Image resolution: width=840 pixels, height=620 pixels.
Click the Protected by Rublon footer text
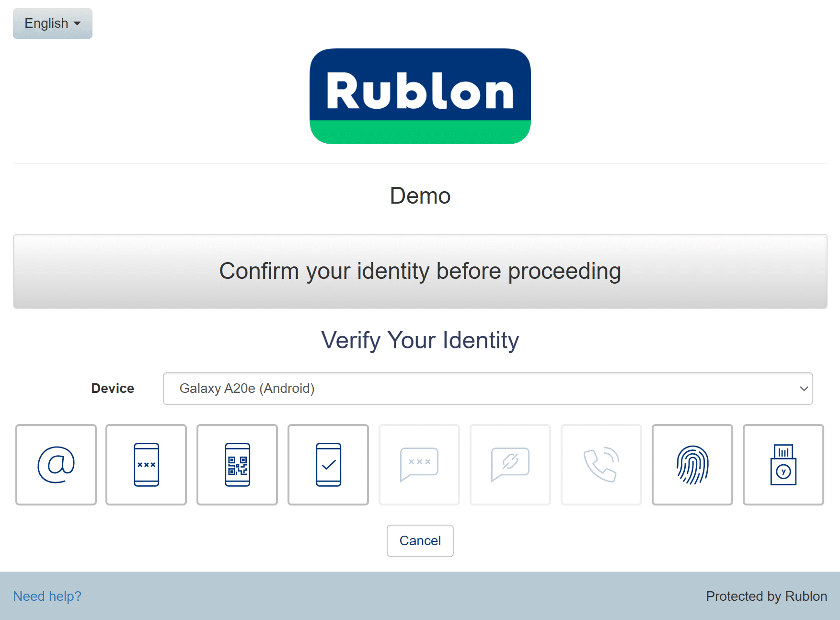pos(766,596)
